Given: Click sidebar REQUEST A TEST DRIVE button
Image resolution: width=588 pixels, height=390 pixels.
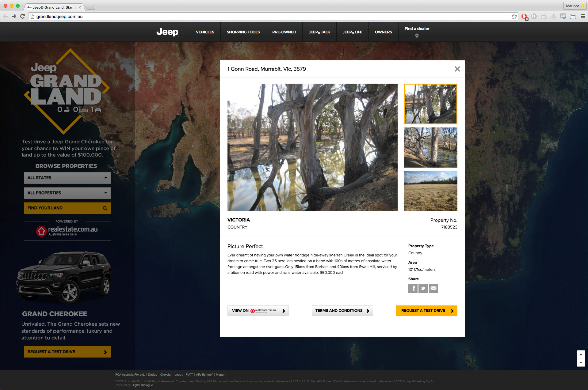Looking at the screenshot, I should (x=67, y=352).
